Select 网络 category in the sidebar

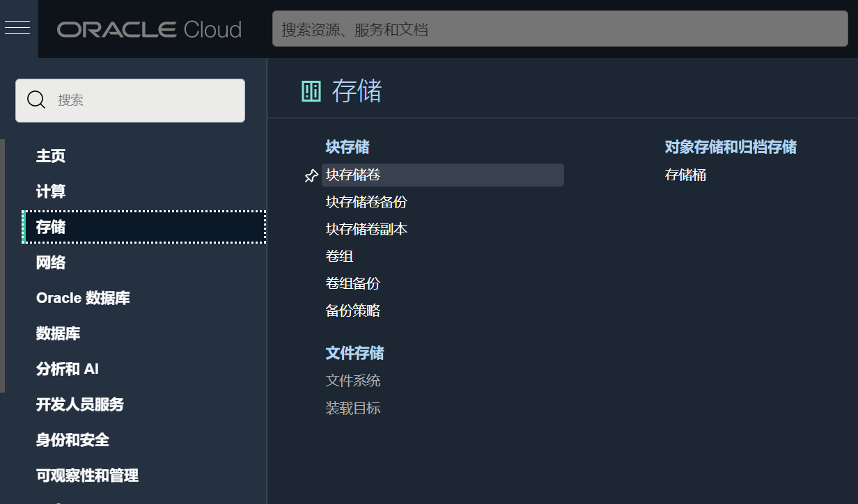point(51,262)
